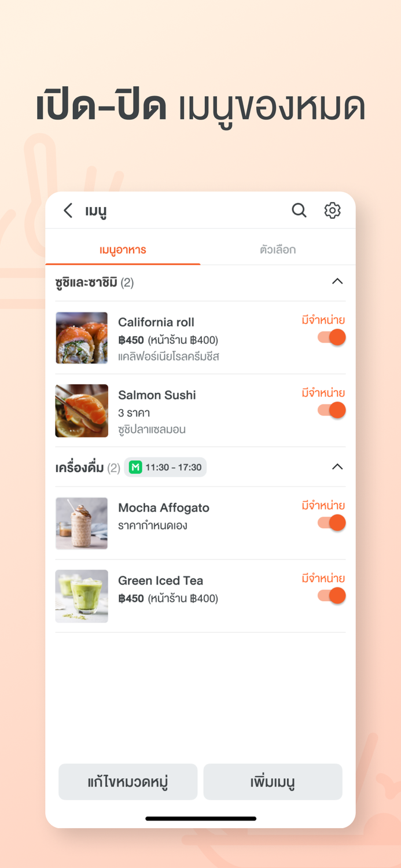
Task: Tap the Mocha Affogato image
Action: [x=82, y=523]
